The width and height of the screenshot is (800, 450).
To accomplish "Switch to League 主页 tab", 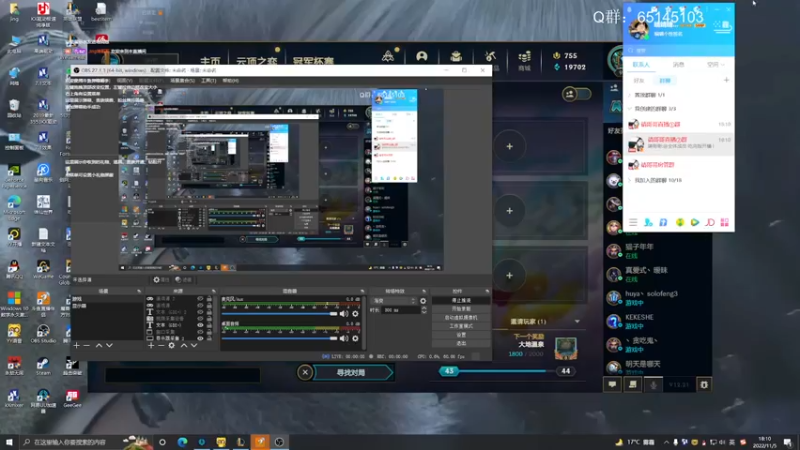I will [x=210, y=61].
